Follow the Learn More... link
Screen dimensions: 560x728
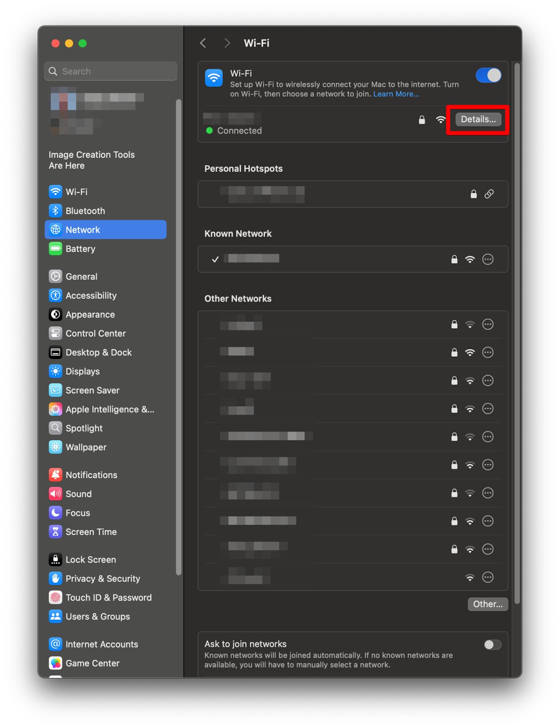tap(396, 94)
